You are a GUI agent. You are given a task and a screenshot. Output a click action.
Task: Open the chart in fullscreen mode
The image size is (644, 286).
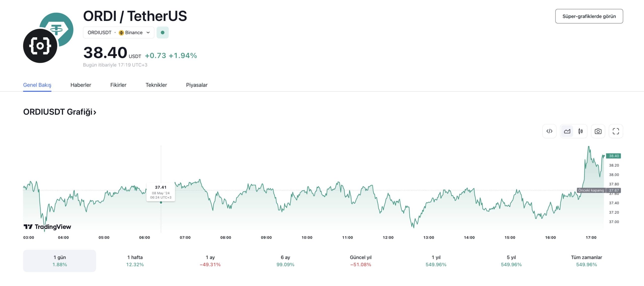coord(616,131)
